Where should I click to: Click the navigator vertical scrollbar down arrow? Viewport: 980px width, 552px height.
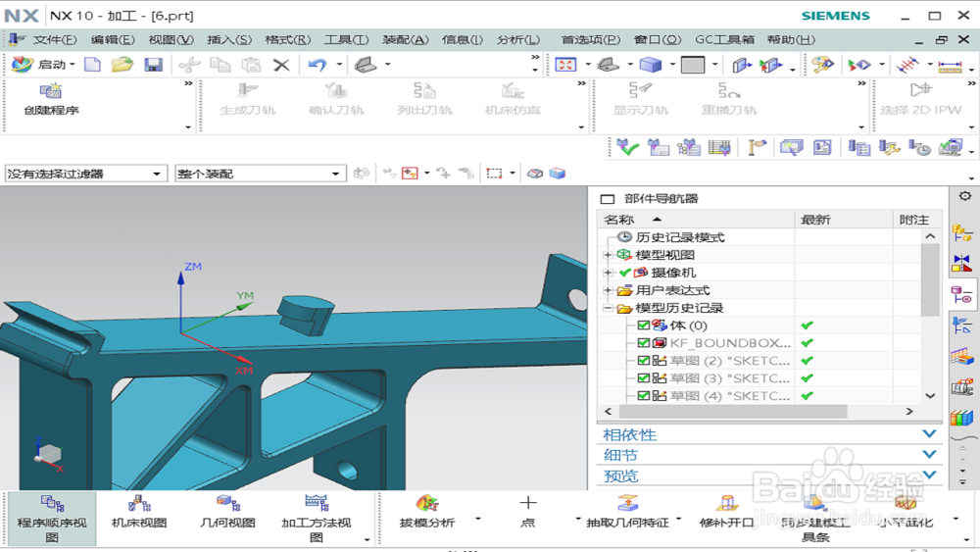tap(930, 396)
